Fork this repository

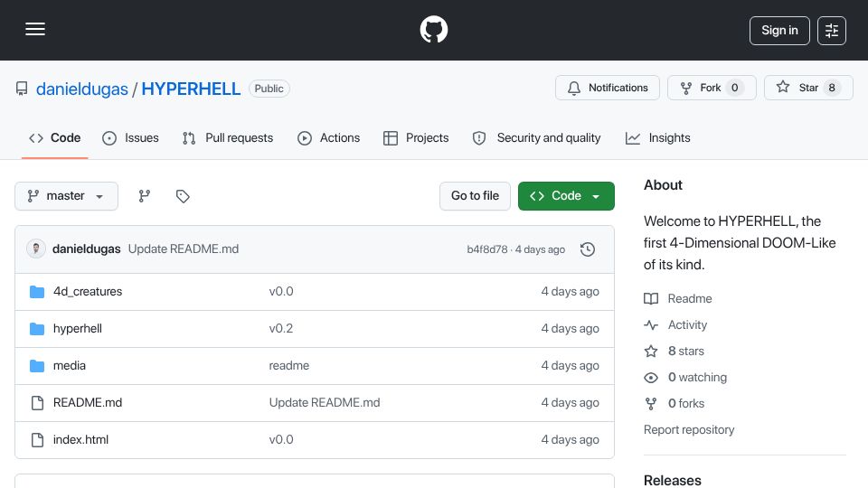point(712,88)
